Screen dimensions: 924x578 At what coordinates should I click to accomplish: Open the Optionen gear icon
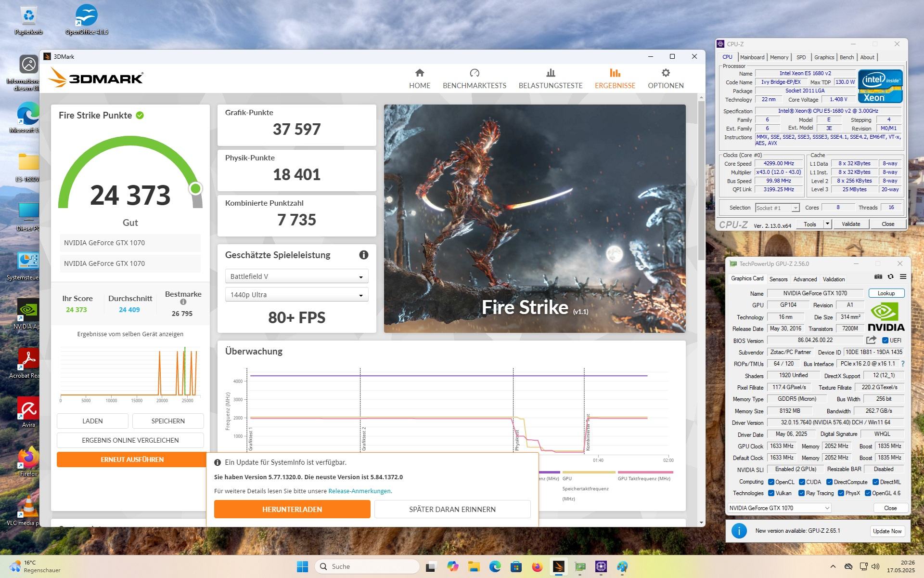(x=665, y=73)
